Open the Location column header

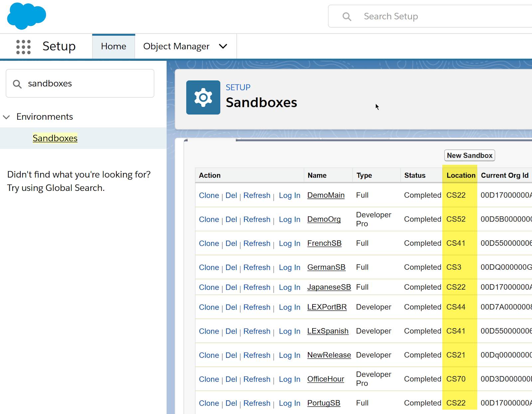coord(460,175)
